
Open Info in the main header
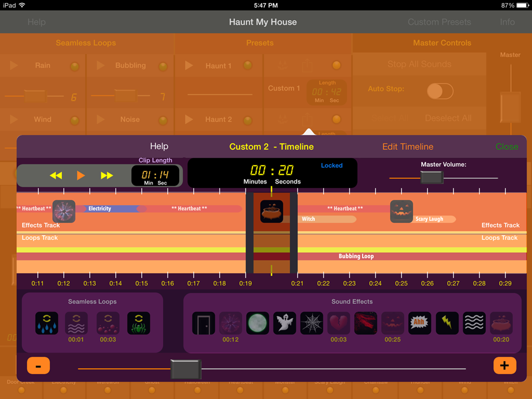[x=507, y=22]
